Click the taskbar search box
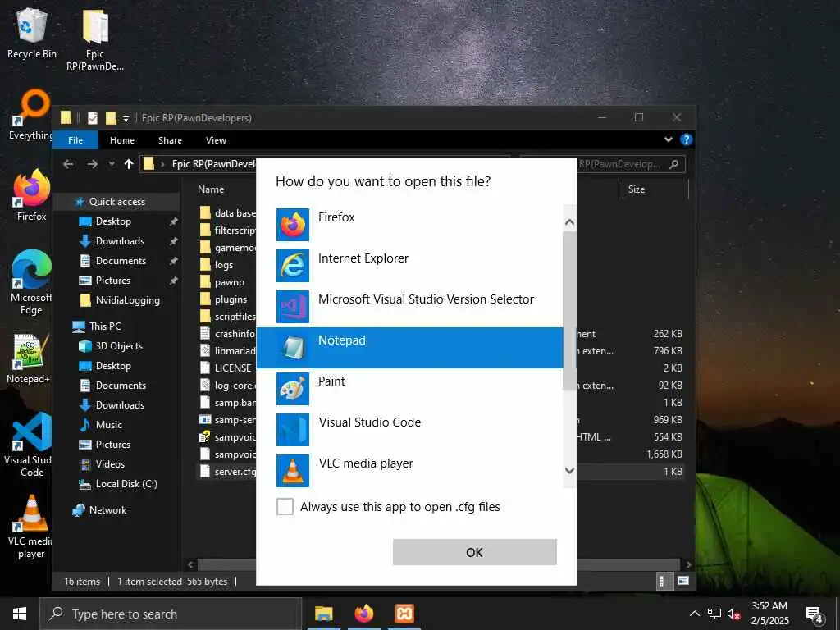Screen dimensions: 840x630 pos(171,614)
